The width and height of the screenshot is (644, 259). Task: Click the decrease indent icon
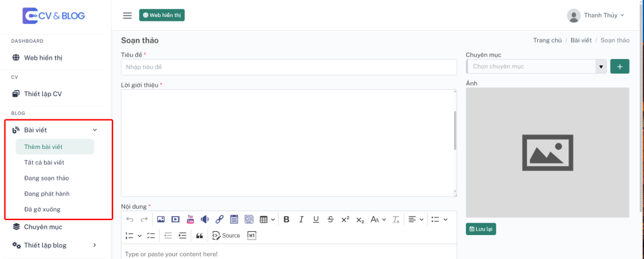(167, 236)
